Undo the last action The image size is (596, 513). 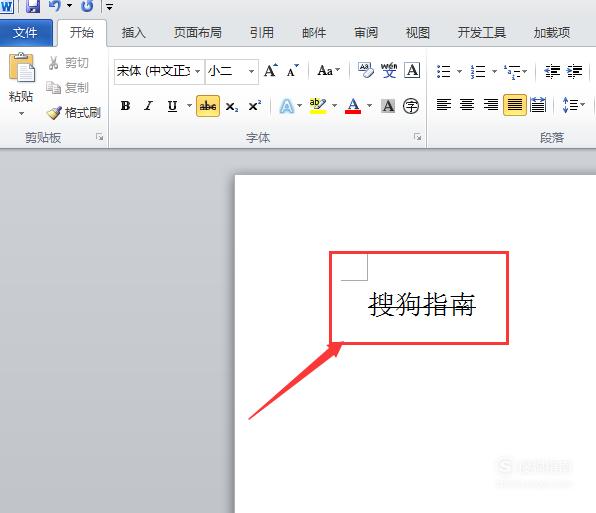(x=55, y=6)
